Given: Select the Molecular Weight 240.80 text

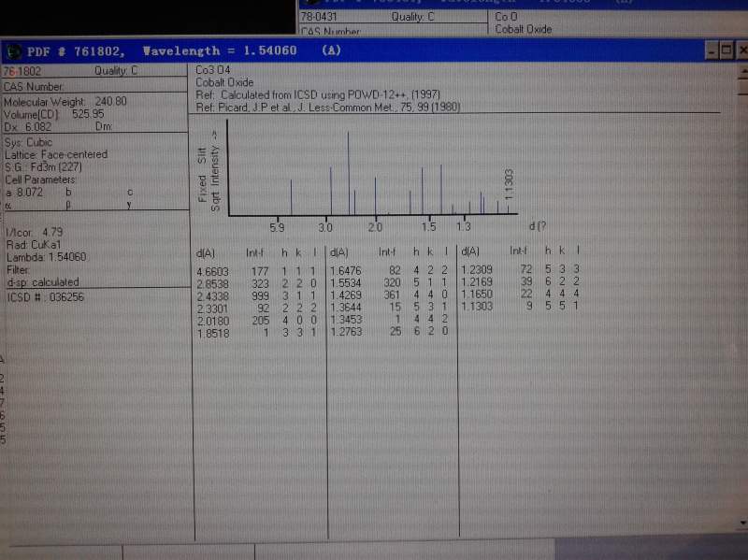Looking at the screenshot, I should (65, 102).
